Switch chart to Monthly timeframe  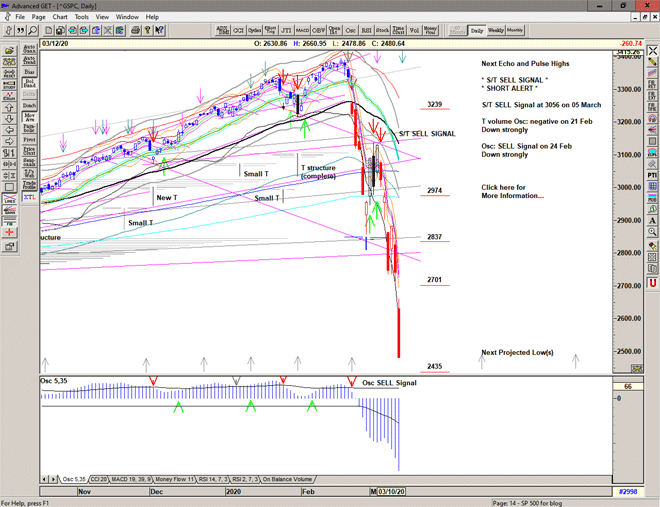[x=515, y=30]
